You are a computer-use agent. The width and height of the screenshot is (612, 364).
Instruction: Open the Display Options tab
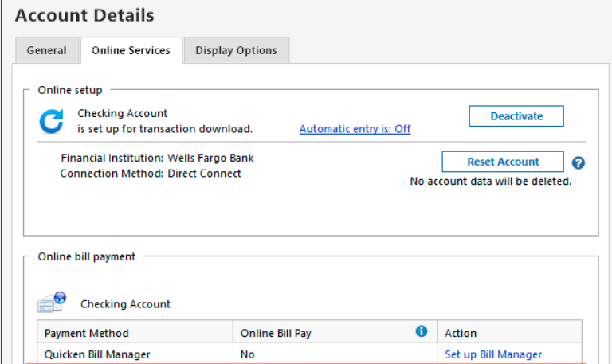tap(237, 50)
